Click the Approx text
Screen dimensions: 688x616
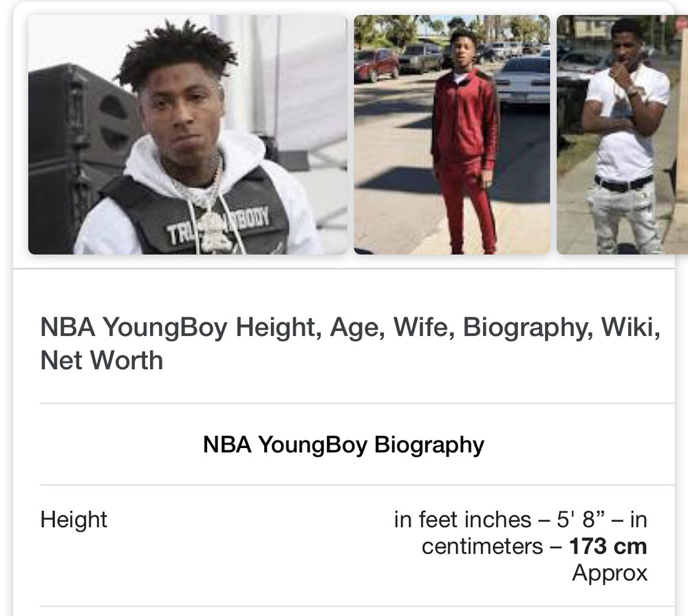pos(610,573)
